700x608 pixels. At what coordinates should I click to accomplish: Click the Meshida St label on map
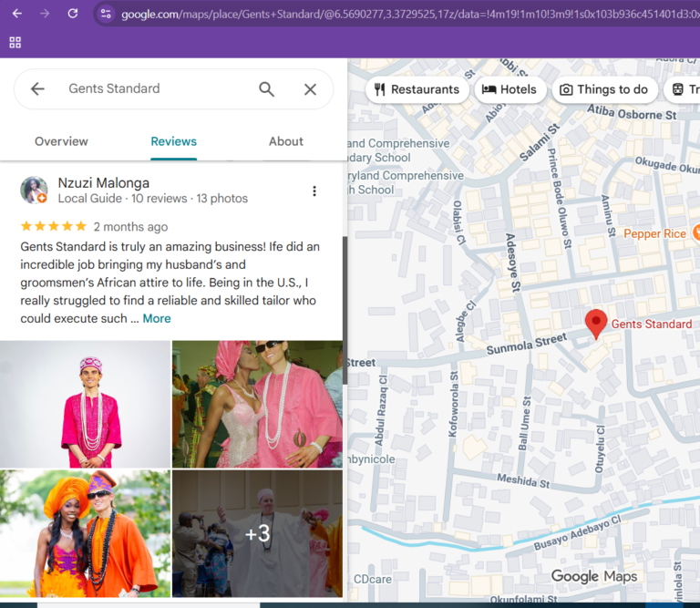pyautogui.click(x=524, y=481)
